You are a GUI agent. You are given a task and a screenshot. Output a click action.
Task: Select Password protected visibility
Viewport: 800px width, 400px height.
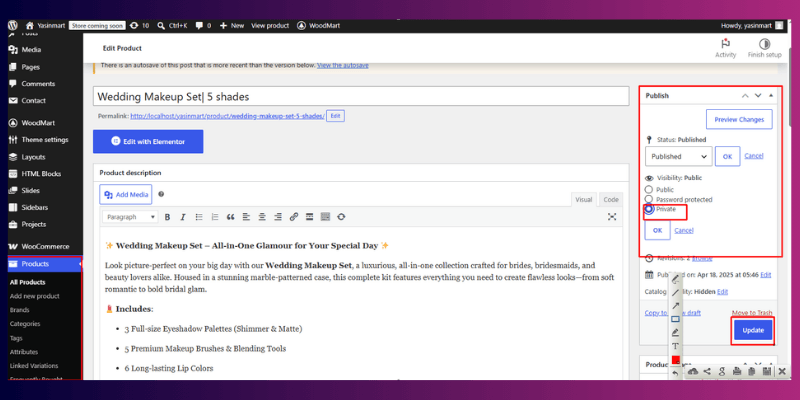(649, 199)
